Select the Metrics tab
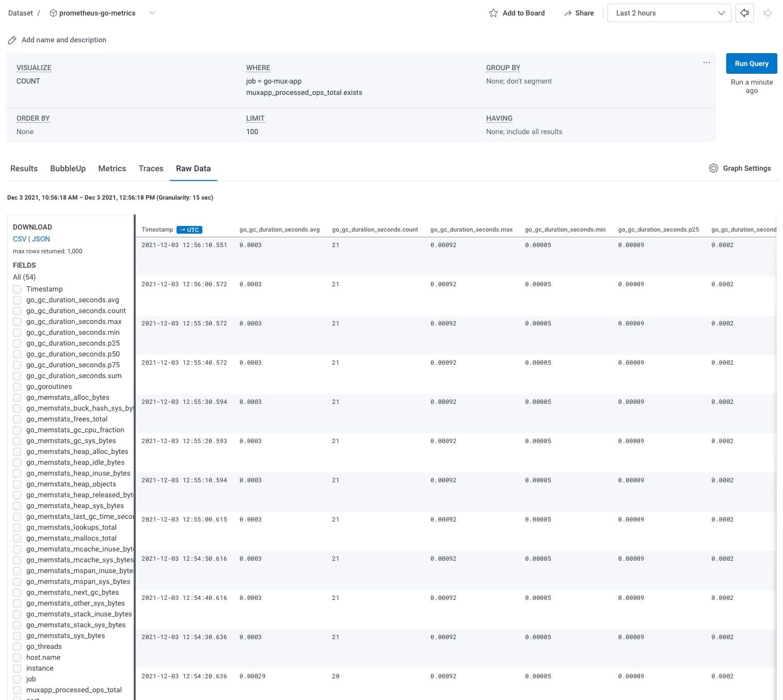783x700 pixels. click(111, 168)
